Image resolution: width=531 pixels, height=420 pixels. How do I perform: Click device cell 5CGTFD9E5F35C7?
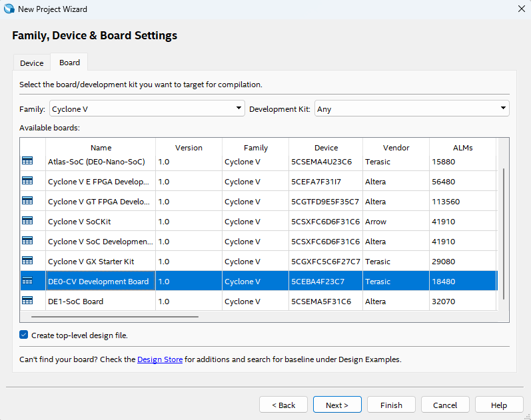coord(324,202)
